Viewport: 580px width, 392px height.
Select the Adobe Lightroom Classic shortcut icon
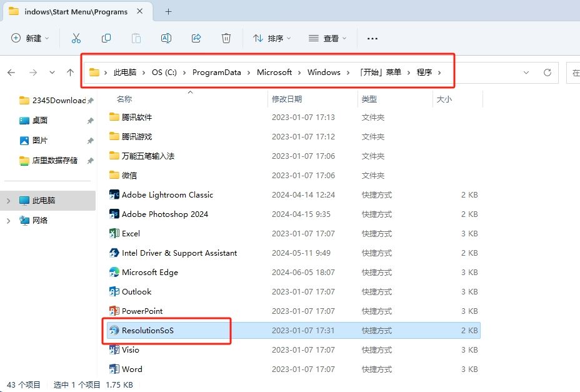click(114, 194)
